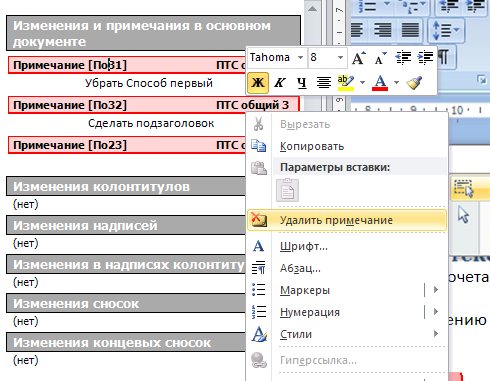Screen dimensions: 490x381
Task: Click comment text Сделать подзаголовок
Action: (x=151, y=123)
